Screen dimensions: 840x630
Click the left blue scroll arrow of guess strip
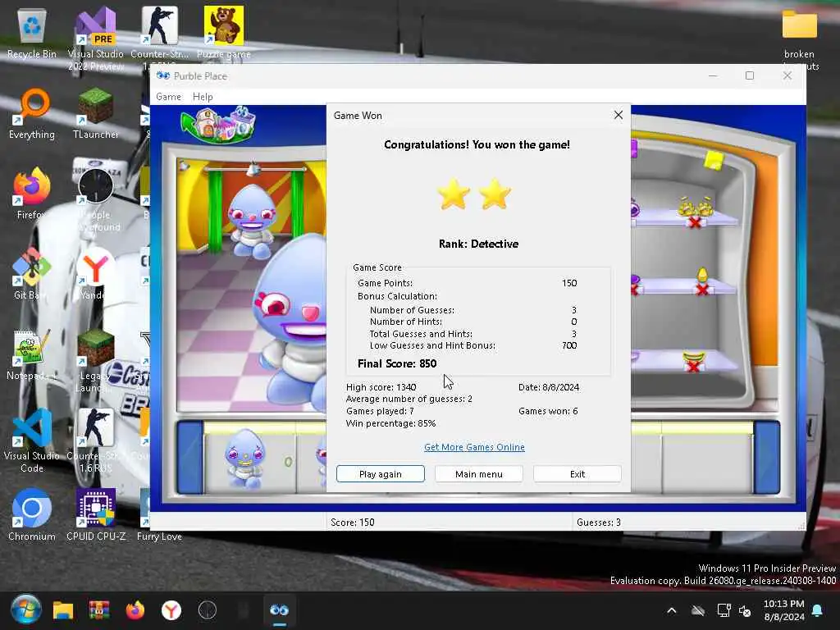click(189, 457)
